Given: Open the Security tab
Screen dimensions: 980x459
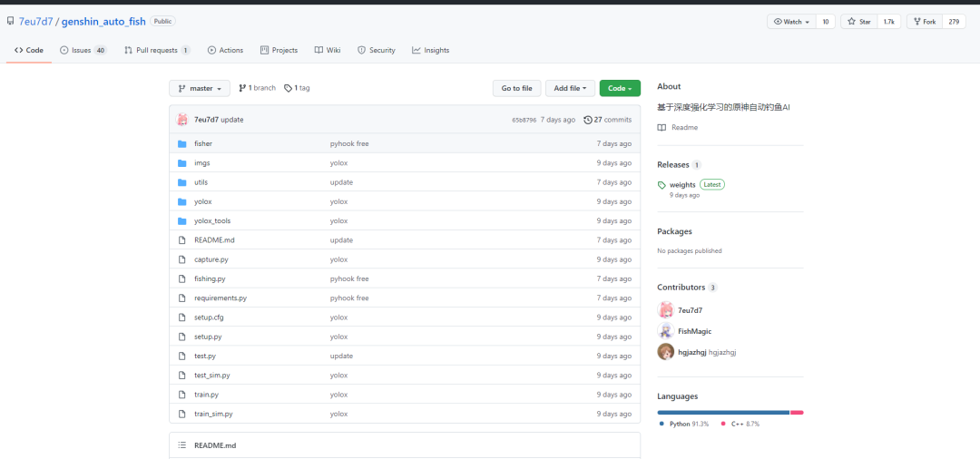Looking at the screenshot, I should tap(377, 50).
